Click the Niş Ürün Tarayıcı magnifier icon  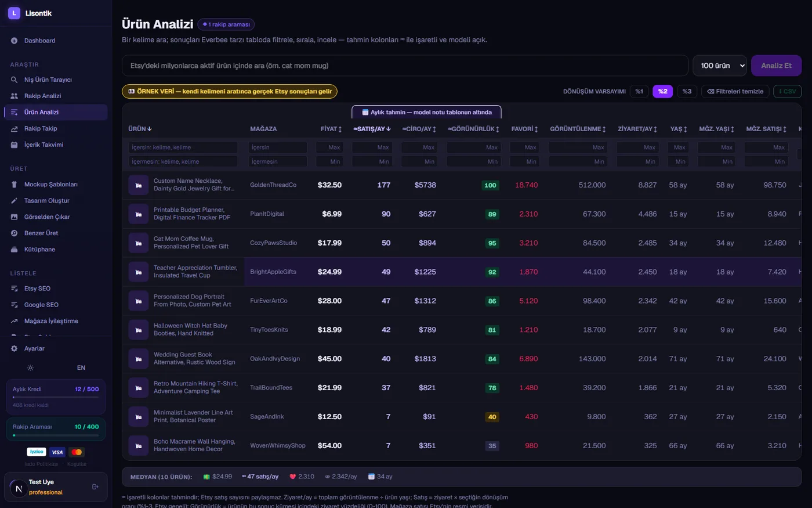(14, 80)
